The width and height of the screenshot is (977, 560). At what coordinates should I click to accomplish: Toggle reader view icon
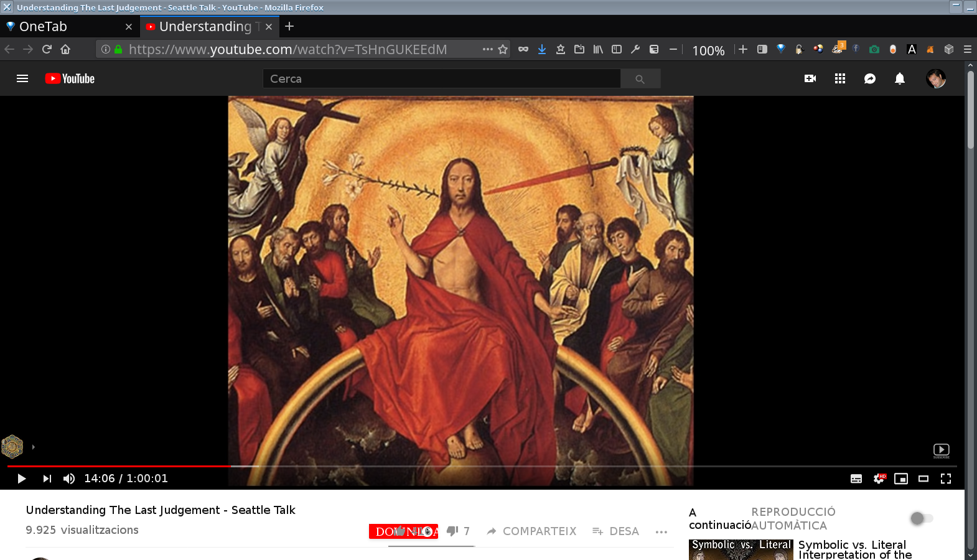(762, 49)
